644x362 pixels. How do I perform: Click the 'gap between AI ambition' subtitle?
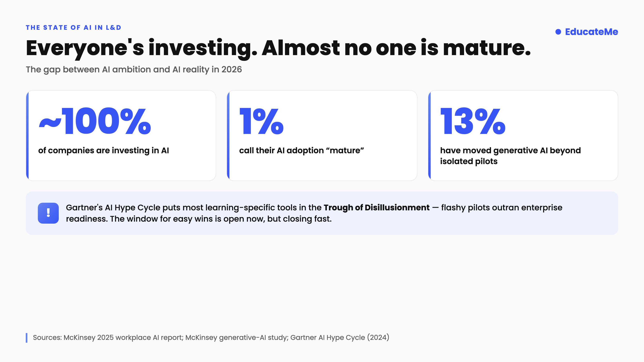coord(134,69)
